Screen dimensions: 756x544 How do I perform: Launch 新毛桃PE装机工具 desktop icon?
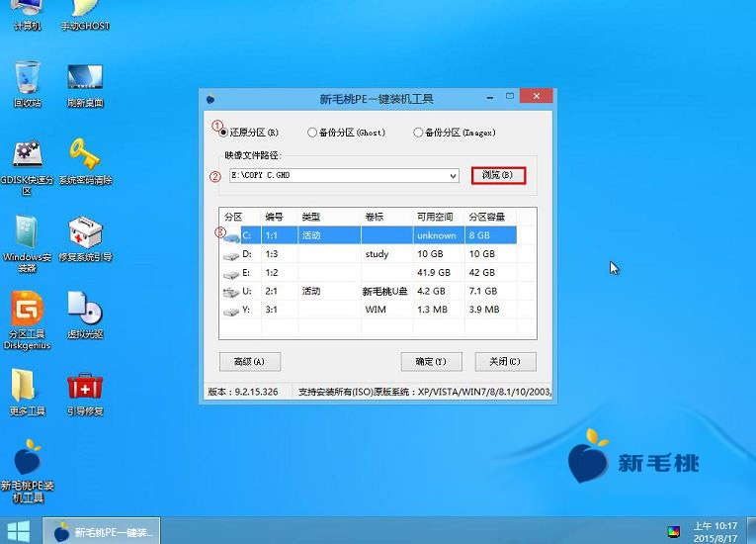pyautogui.click(x=27, y=471)
